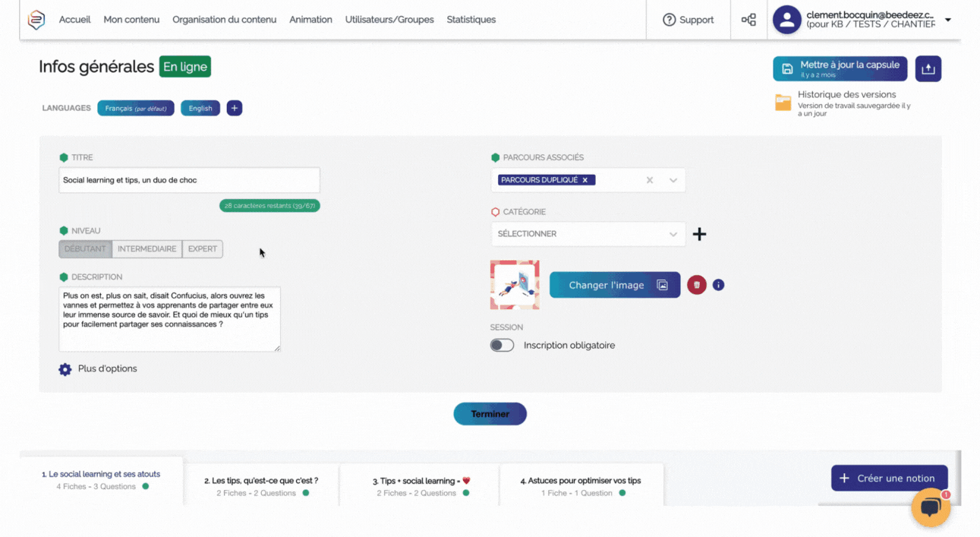980x537 pixels.
Task: Open the version history folder icon
Action: coord(783,103)
